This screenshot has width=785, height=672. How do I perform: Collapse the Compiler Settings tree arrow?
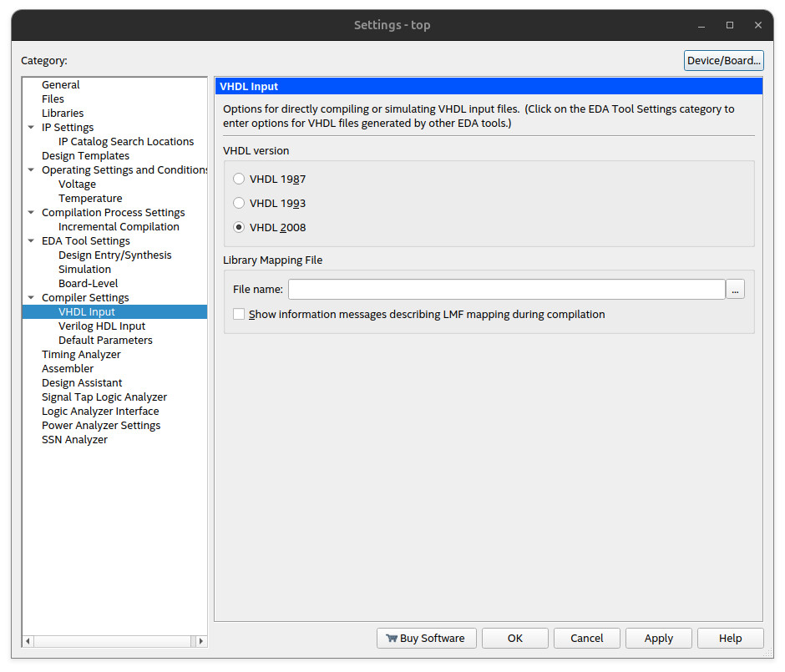click(x=31, y=298)
